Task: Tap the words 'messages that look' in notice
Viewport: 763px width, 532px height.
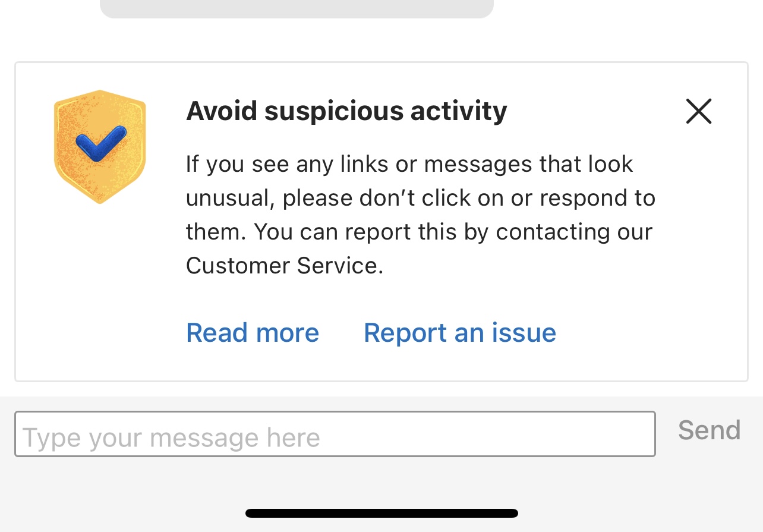Action: tap(529, 163)
